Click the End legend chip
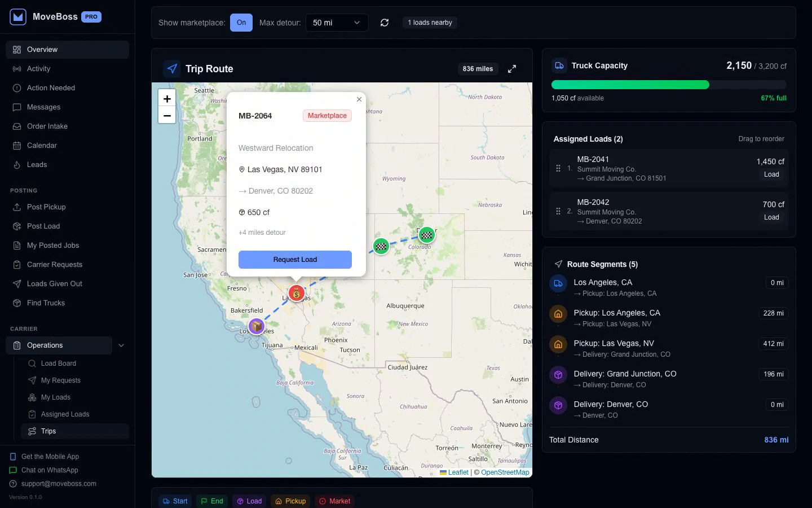 (x=213, y=501)
